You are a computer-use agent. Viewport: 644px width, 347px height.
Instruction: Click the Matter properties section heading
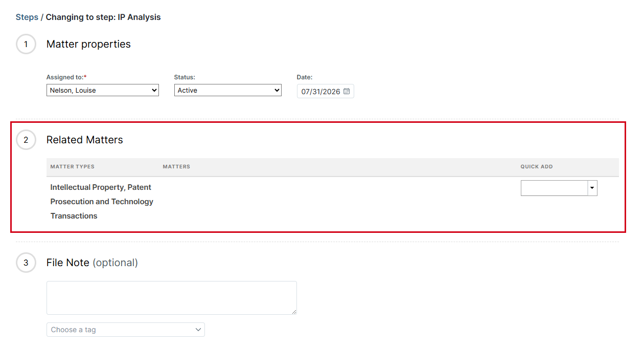88,44
